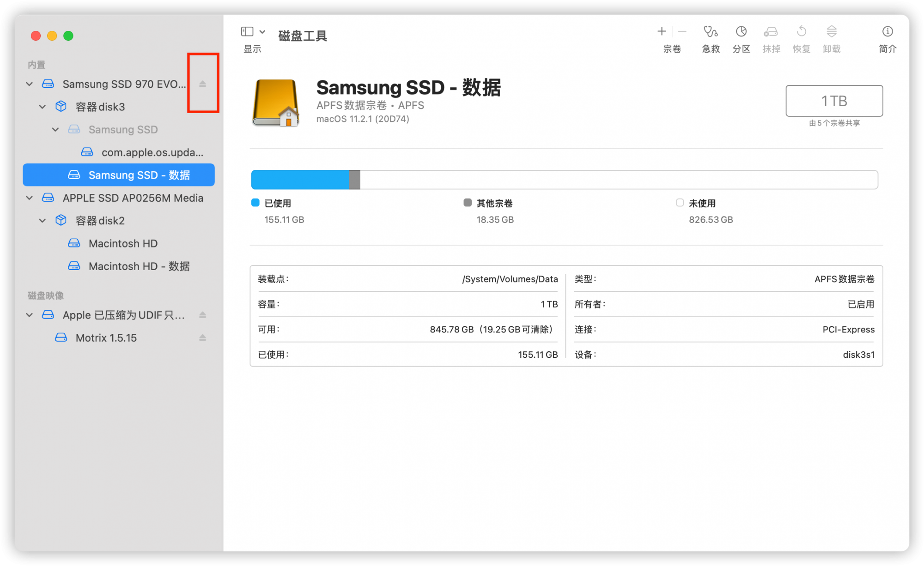Image resolution: width=924 pixels, height=566 pixels.
Task: Eject the Motrix 1.5.15 disk image
Action: (x=202, y=338)
